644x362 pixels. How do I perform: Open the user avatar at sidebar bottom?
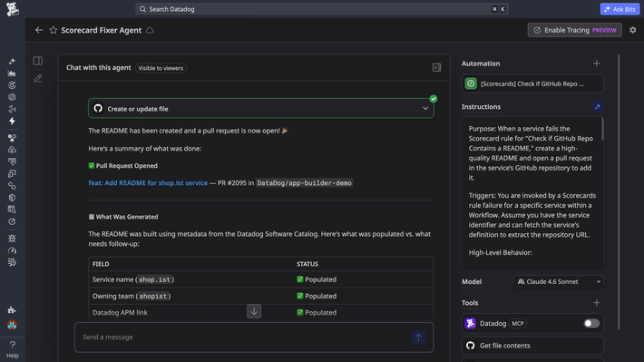(x=12, y=325)
